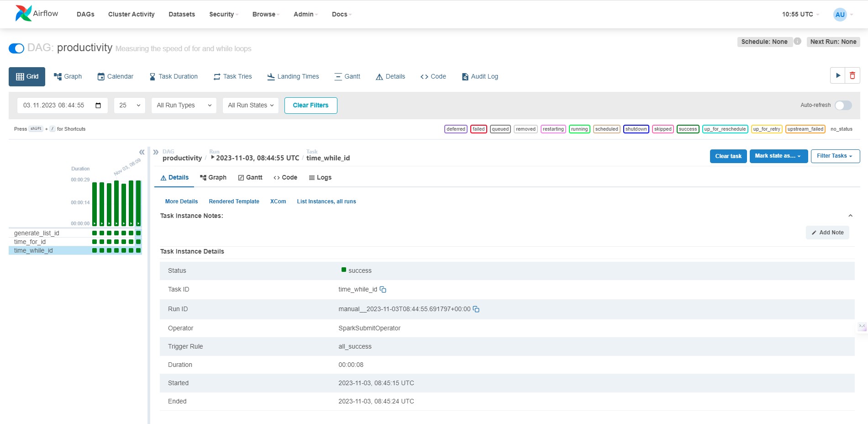Image resolution: width=868 pixels, height=424 pixels.
Task: Switch to the DAG Graph view
Action: tap(68, 77)
